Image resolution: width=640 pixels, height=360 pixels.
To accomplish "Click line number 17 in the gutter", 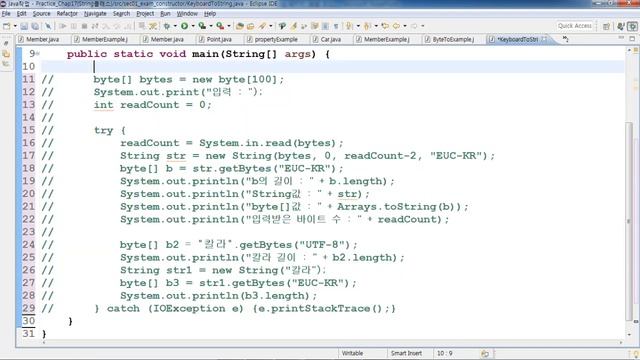I will (29, 156).
